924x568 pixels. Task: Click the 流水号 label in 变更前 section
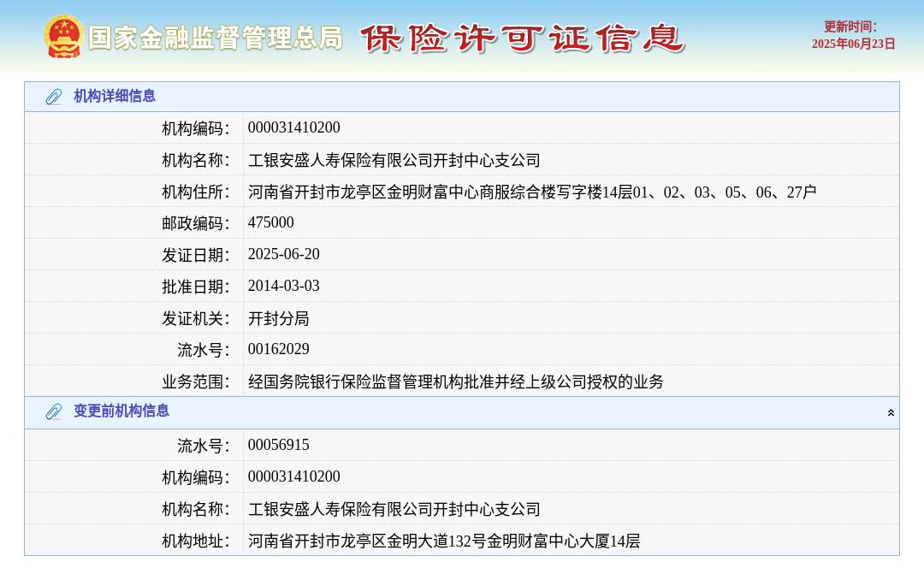[204, 446]
